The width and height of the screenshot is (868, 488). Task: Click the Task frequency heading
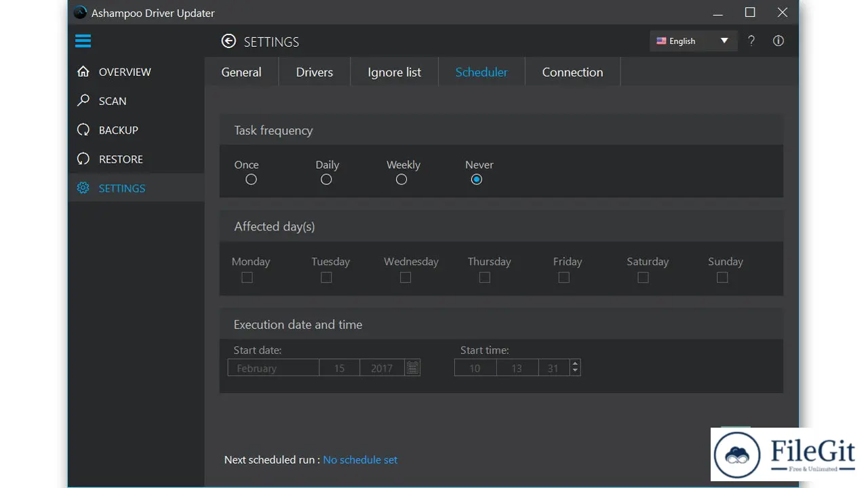273,130
